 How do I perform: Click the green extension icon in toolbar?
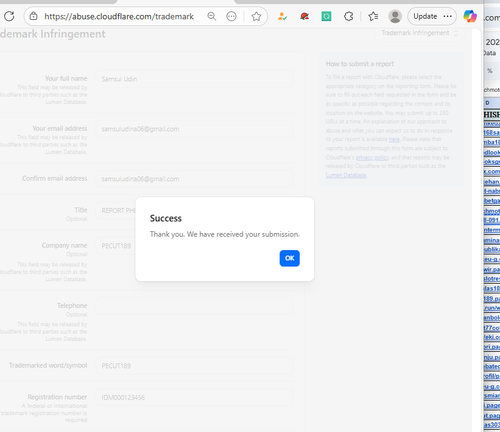pyautogui.click(x=326, y=16)
